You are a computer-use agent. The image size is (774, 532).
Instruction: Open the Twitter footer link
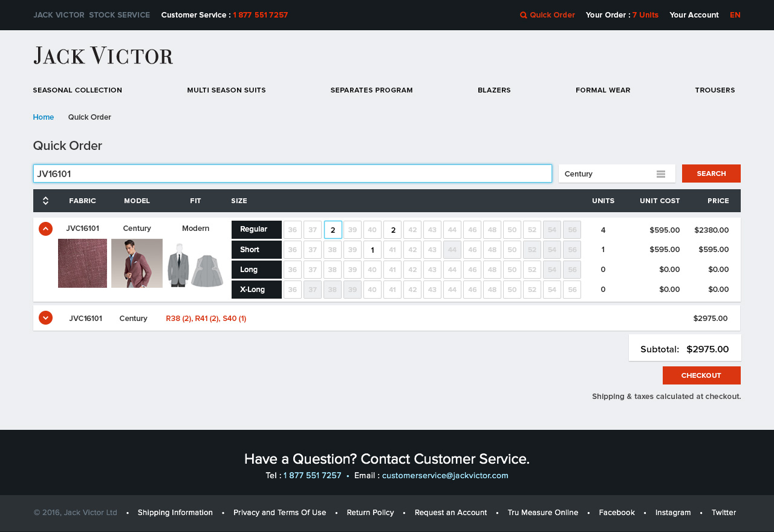pyautogui.click(x=724, y=513)
